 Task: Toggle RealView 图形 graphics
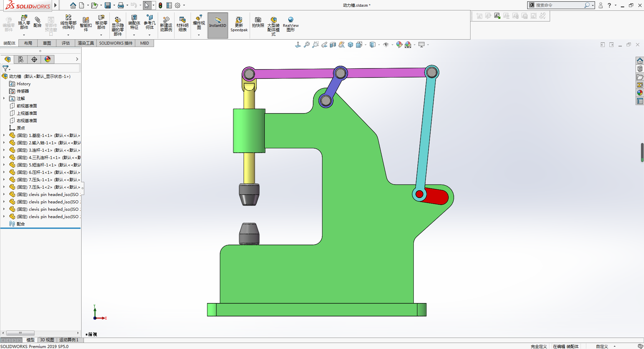291,24
